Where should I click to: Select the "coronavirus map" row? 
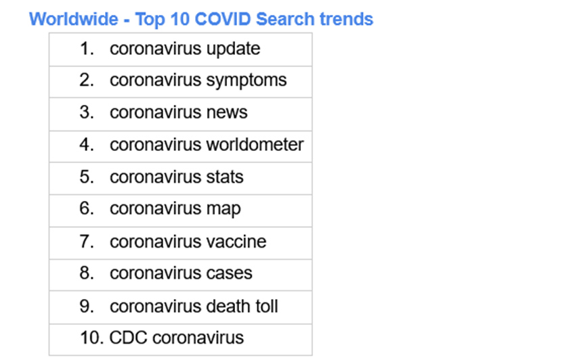(x=175, y=209)
